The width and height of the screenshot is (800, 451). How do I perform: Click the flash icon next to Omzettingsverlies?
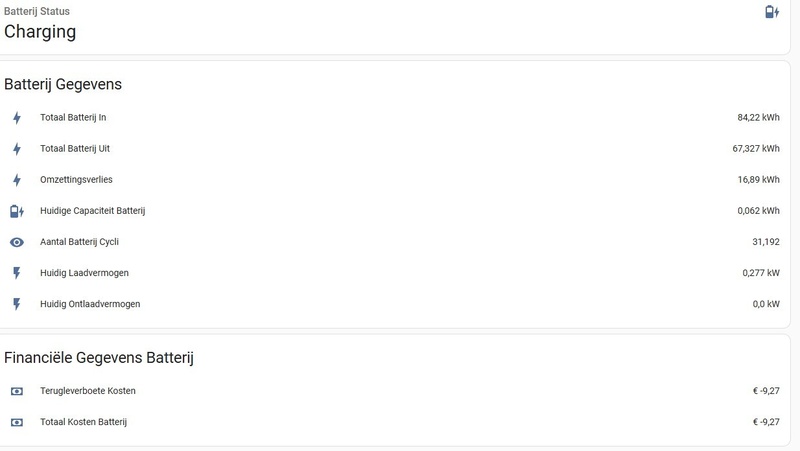click(17, 180)
